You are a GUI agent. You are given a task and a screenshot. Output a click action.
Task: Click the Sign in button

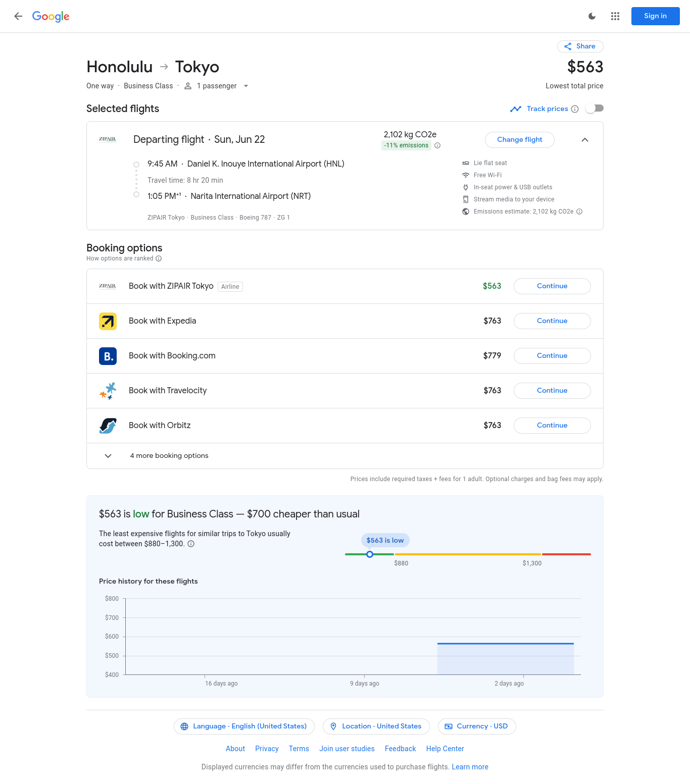click(x=655, y=16)
